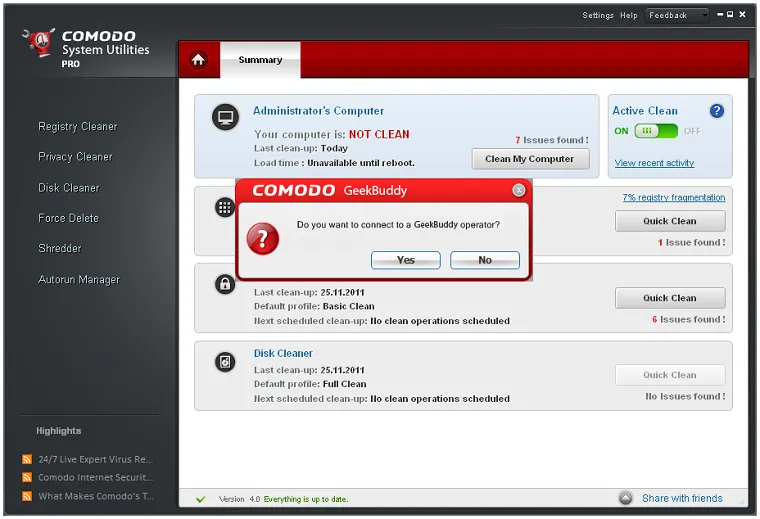
Task: Click the ON label of Active Clean
Action: point(621,131)
